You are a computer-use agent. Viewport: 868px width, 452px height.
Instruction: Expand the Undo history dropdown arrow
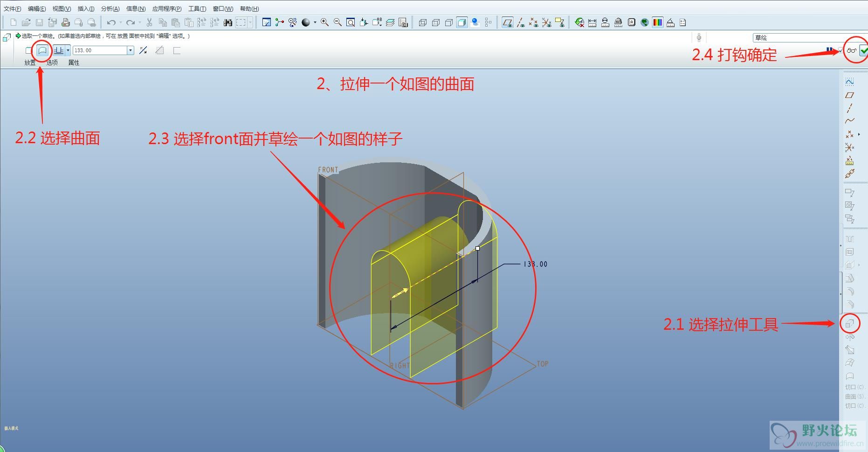coord(120,22)
